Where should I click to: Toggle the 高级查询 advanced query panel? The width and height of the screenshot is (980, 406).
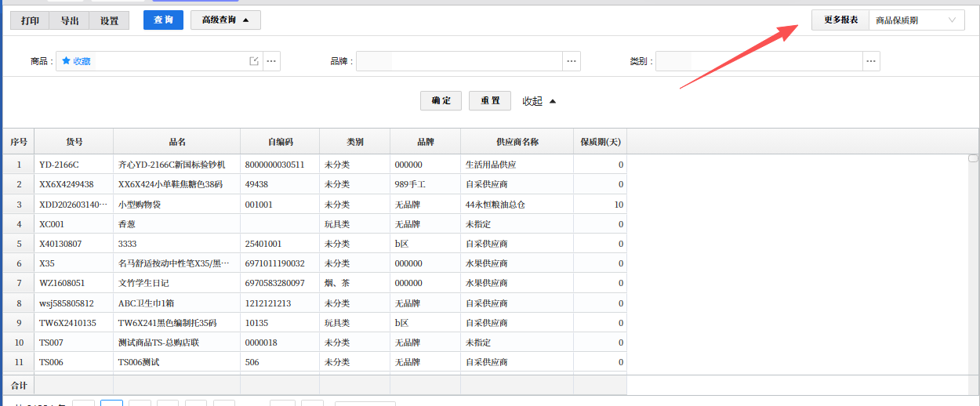pyautogui.click(x=226, y=20)
